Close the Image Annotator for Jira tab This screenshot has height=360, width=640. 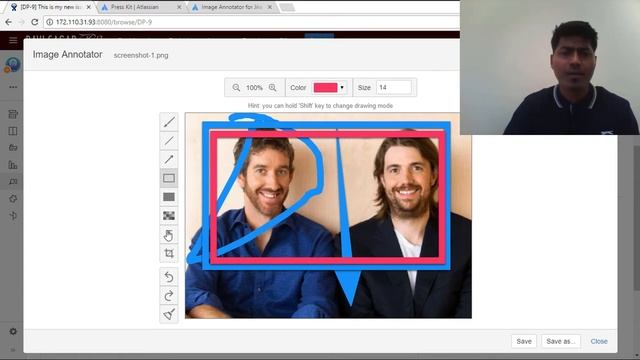269,7
